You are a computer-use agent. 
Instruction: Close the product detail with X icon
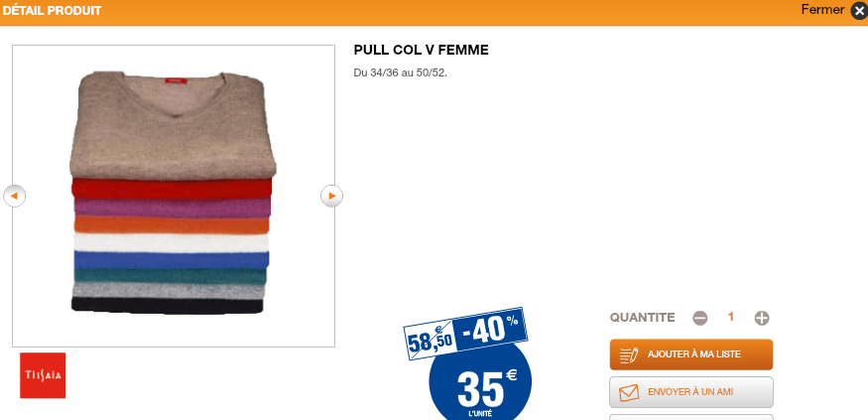click(x=859, y=11)
